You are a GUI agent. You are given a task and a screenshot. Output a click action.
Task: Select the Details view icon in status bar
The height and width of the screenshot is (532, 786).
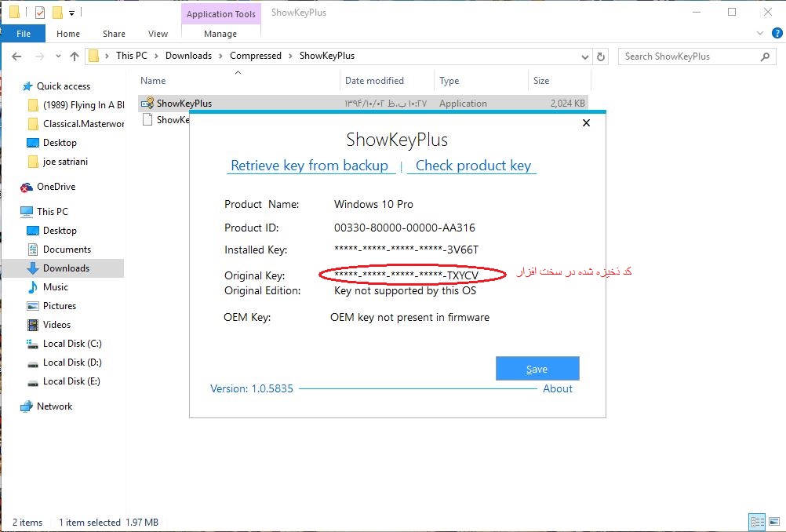pyautogui.click(x=757, y=522)
